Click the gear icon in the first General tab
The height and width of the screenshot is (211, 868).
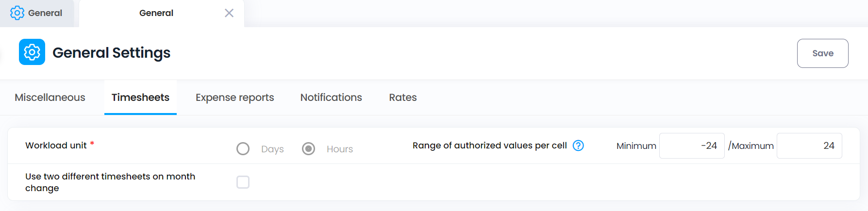click(17, 13)
